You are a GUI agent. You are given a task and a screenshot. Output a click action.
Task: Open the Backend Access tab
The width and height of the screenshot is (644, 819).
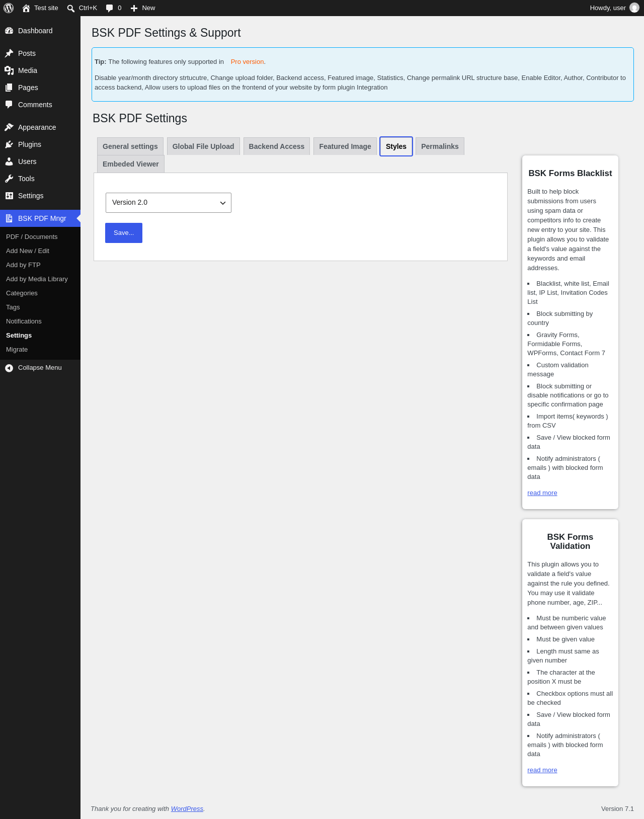(x=277, y=146)
